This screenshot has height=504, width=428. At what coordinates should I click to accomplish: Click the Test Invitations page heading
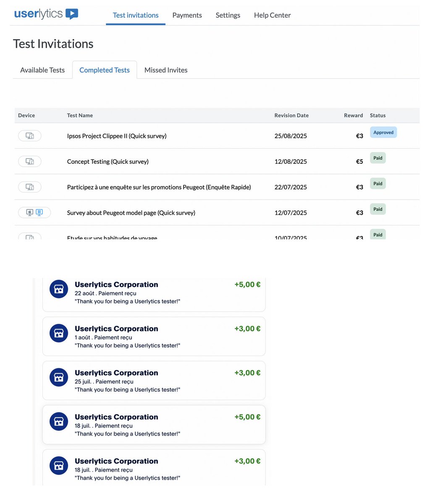(x=53, y=44)
